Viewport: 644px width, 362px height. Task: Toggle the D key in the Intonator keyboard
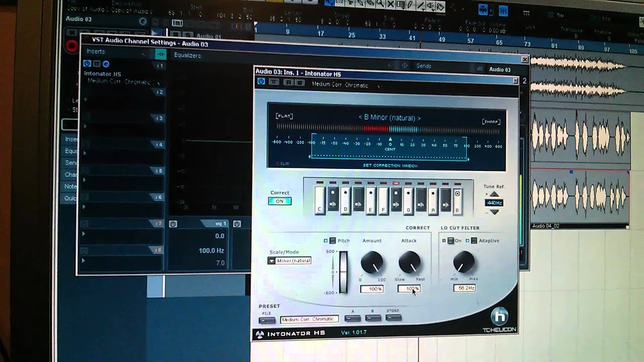coord(345,201)
